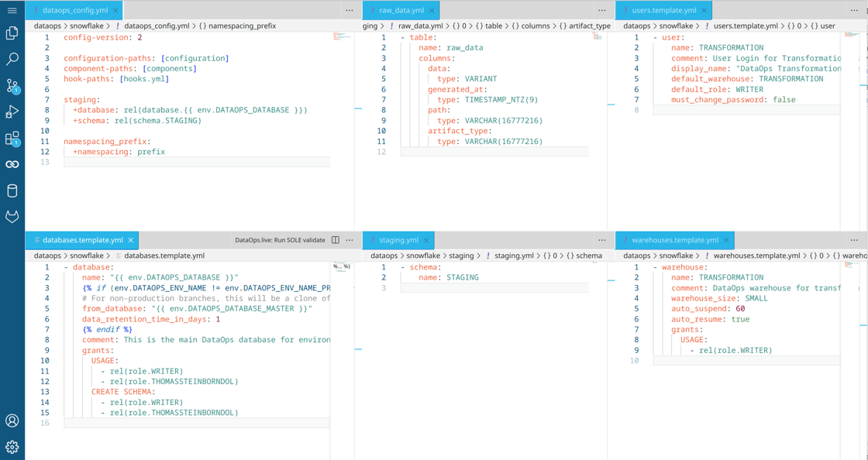Screen dimensions: 868x460
Task: Switch to the staging.yml tab
Action: 398,240
